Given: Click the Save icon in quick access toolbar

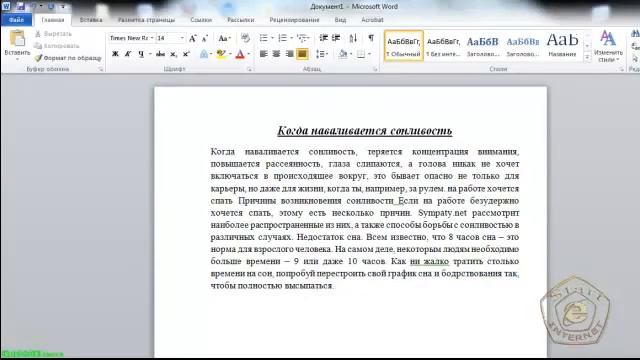Looking at the screenshot, I should (20, 7).
